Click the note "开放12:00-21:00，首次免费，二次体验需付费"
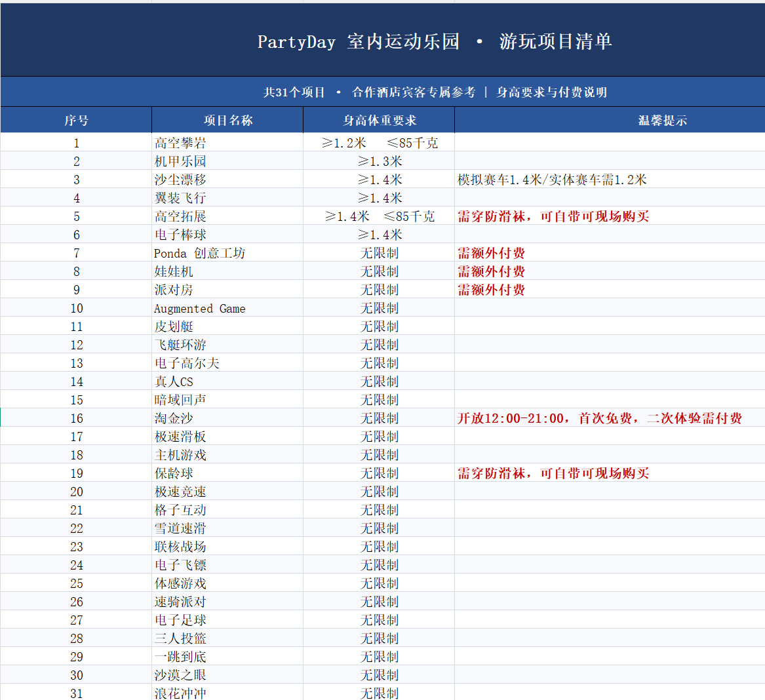The image size is (765, 700). click(x=600, y=419)
